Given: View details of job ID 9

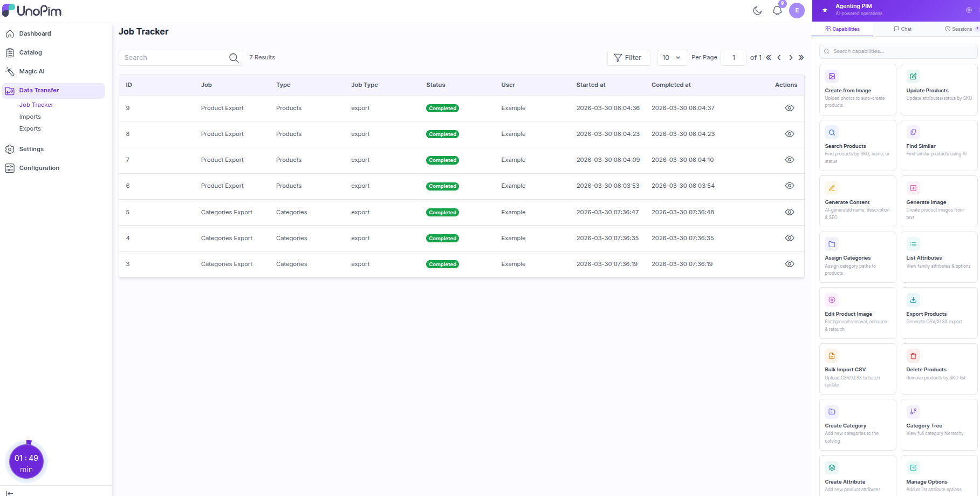Looking at the screenshot, I should [x=790, y=108].
